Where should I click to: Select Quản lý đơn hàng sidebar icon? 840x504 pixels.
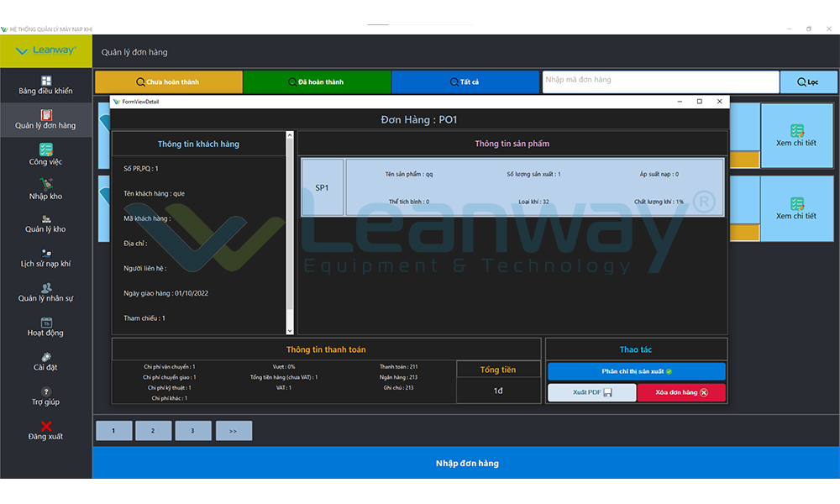tap(46, 115)
